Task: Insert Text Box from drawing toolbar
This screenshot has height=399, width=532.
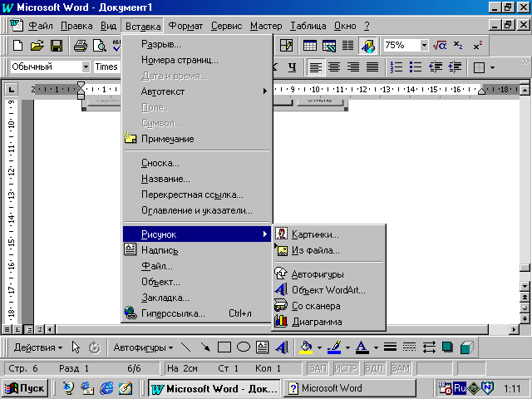Action: (x=263, y=347)
